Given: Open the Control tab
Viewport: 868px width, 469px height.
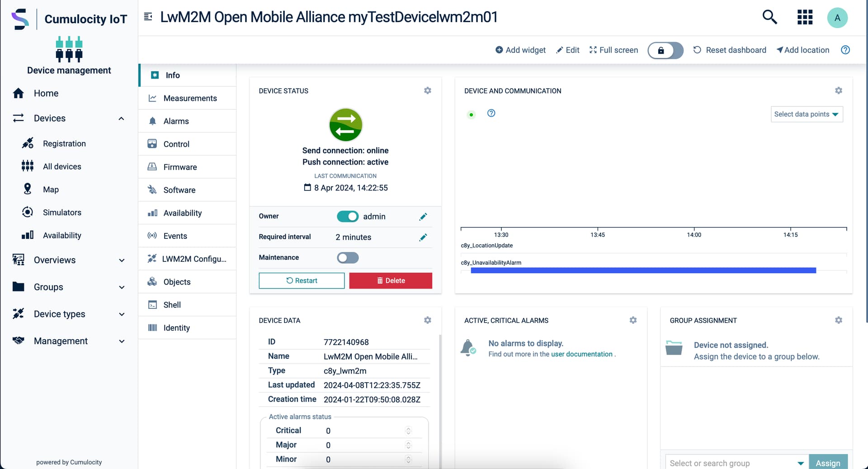Looking at the screenshot, I should pyautogui.click(x=188, y=144).
